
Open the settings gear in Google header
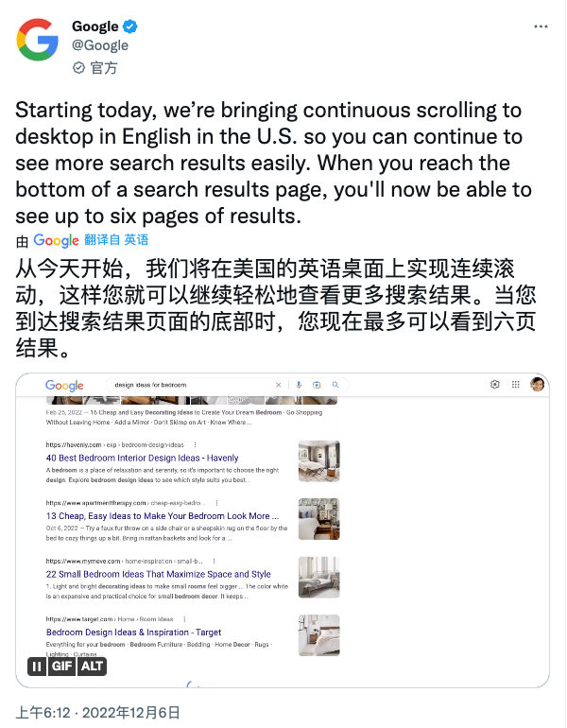(494, 384)
